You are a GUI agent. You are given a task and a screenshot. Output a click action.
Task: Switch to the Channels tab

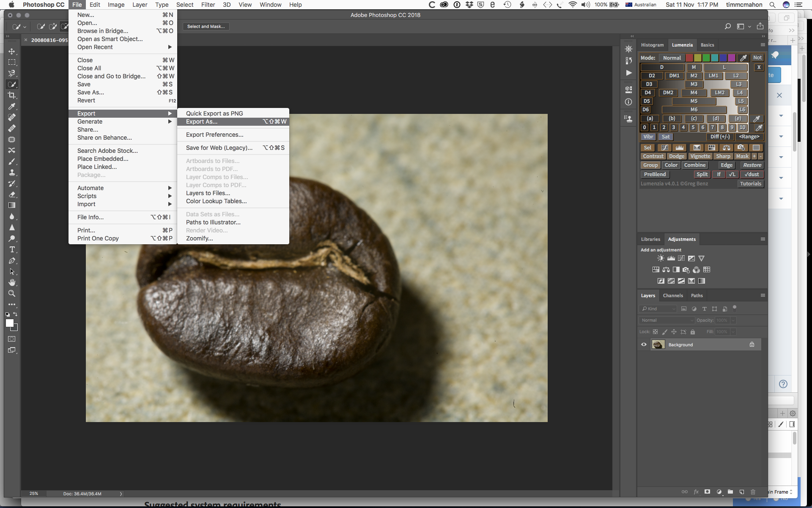click(x=672, y=295)
